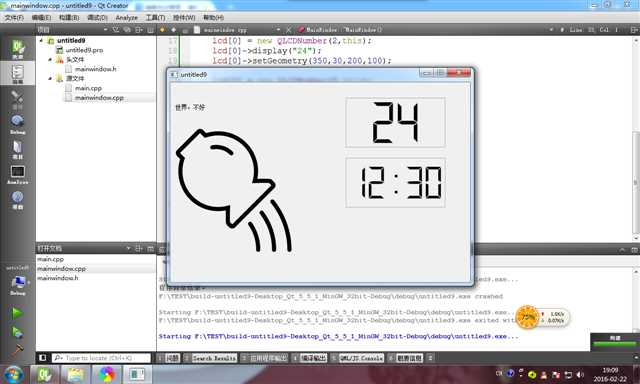Close the current editor document with X
640x384 pixels.
click(289, 29)
